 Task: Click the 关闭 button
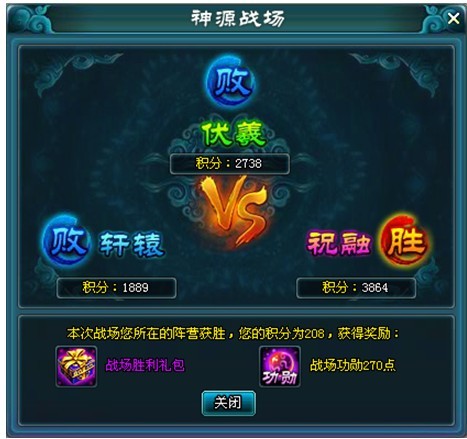pyautogui.click(x=229, y=403)
